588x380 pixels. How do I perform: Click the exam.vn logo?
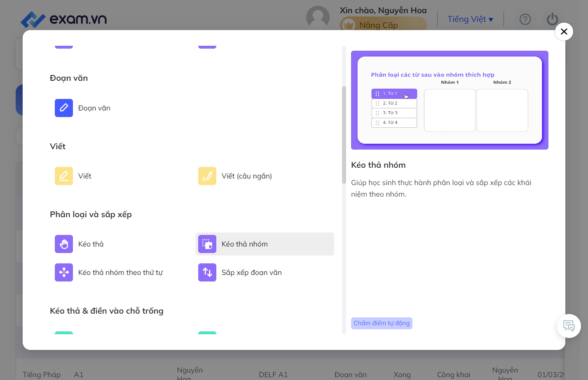(x=64, y=19)
